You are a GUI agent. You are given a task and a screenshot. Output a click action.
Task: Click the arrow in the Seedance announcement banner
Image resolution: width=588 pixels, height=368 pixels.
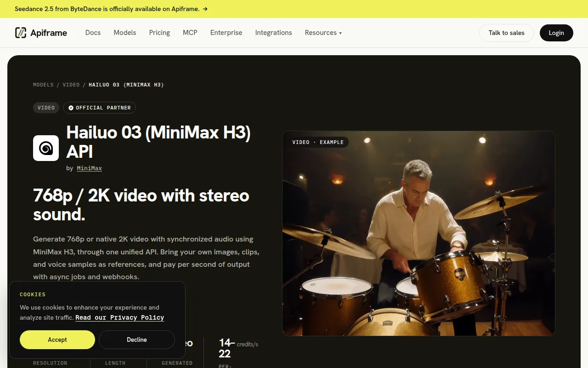205,9
